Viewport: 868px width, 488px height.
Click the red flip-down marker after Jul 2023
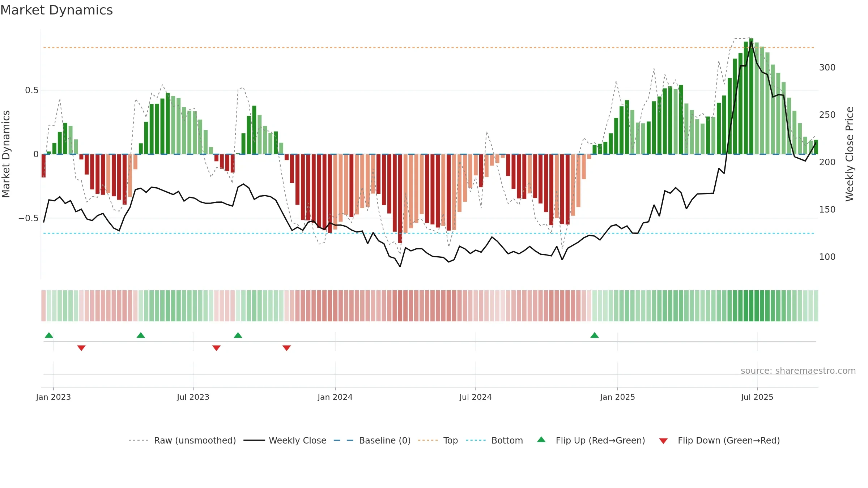click(216, 348)
